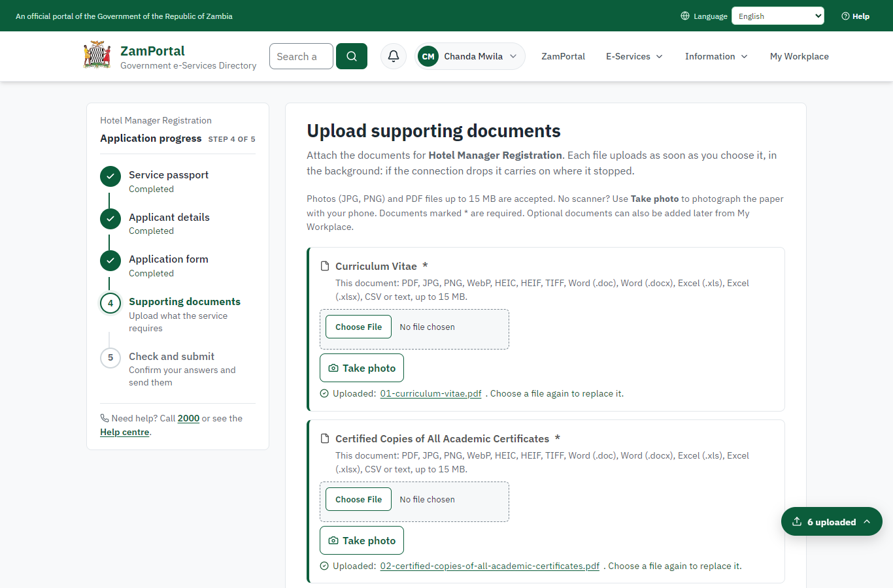This screenshot has height=588, width=893.
Task: Open the Language dropdown set to English
Action: [x=778, y=16]
